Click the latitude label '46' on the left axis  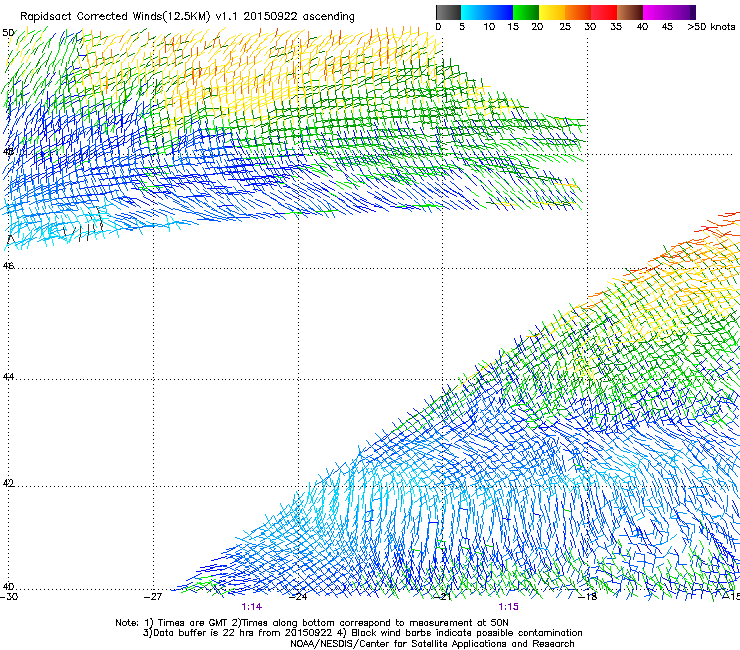point(8,266)
